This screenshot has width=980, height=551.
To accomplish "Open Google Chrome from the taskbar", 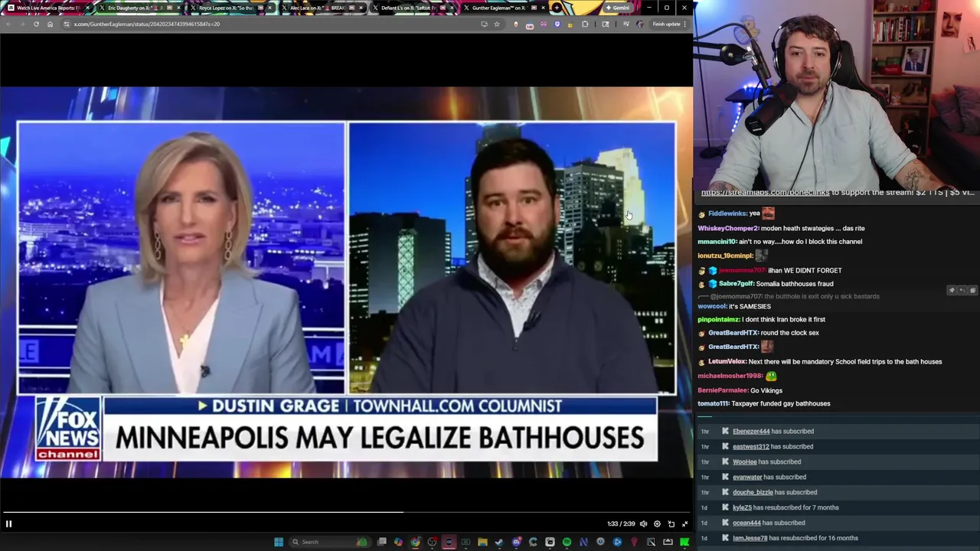I will pyautogui.click(x=415, y=542).
